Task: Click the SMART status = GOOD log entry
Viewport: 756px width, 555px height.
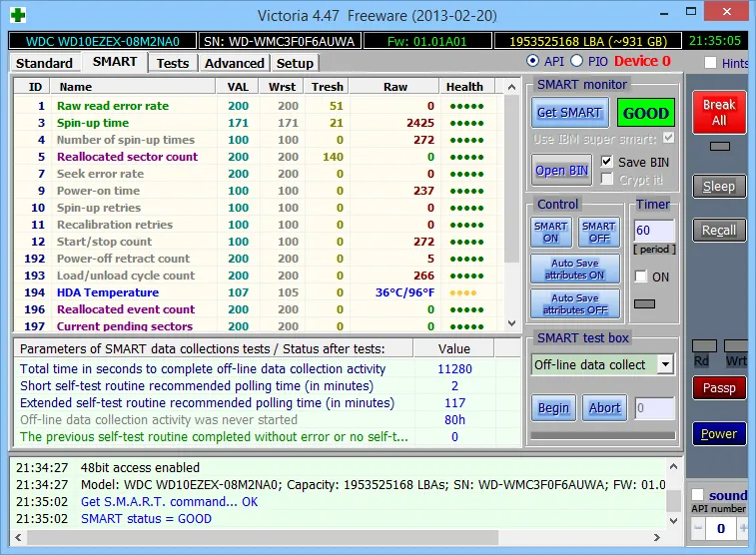Action: coord(146,519)
